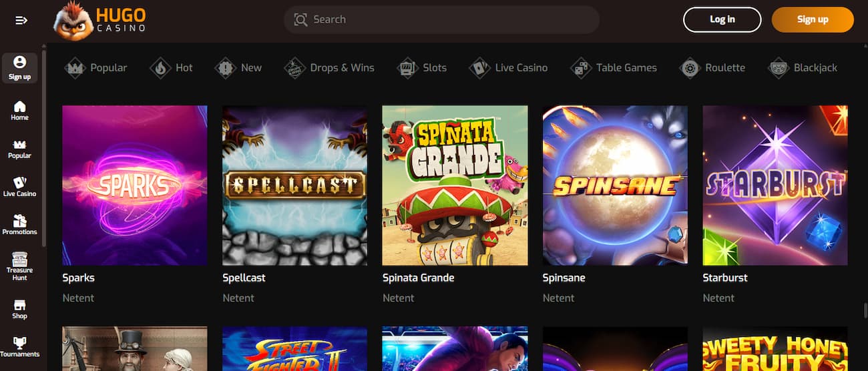Click Netent provider under Starburst
This screenshot has height=371, width=868.
coord(719,298)
